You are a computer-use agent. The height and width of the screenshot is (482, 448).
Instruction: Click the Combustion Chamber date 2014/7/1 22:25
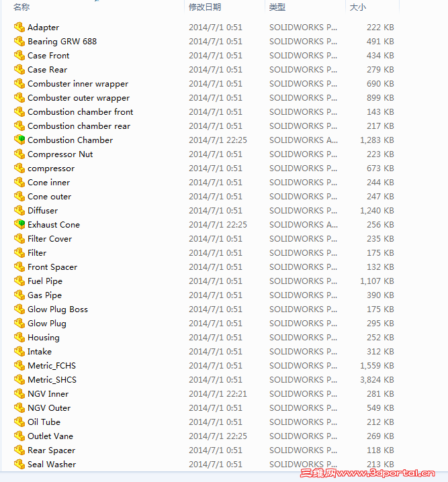[x=218, y=140]
